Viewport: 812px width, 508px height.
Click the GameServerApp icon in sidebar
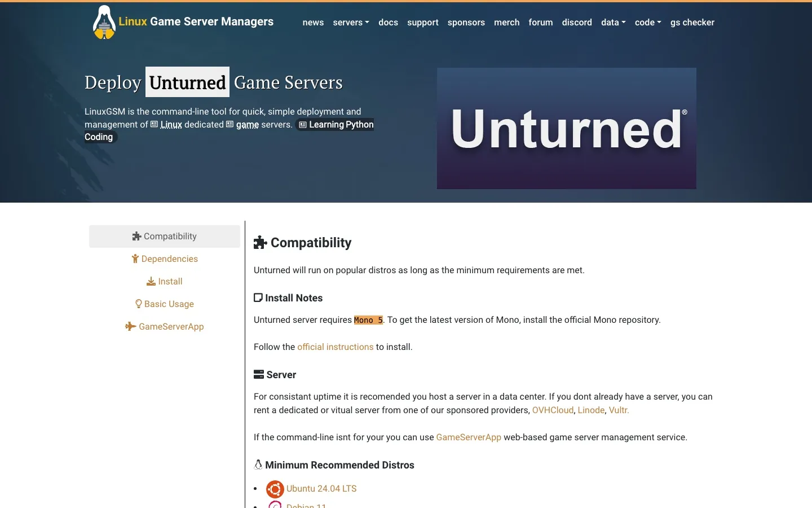(130, 327)
